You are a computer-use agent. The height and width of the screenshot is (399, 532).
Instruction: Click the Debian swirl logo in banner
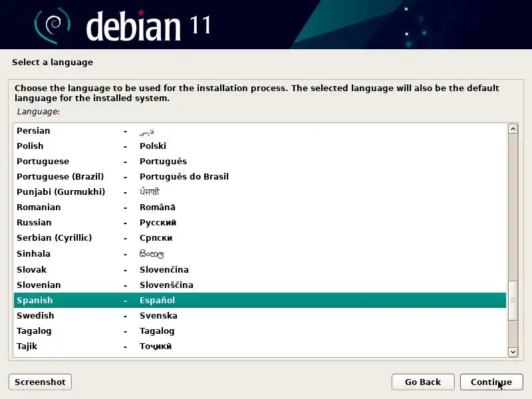pyautogui.click(x=53, y=26)
